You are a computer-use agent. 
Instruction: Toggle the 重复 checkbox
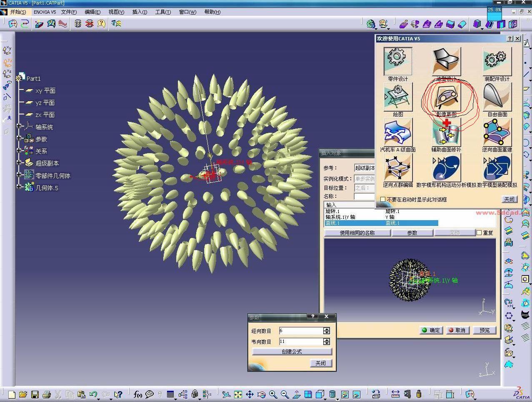pos(479,233)
